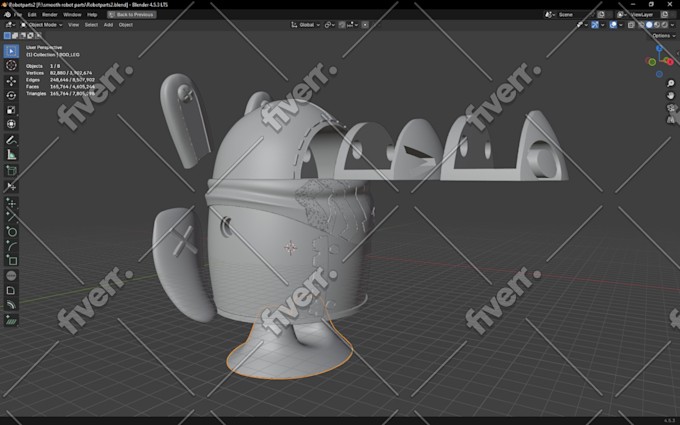This screenshot has width=680, height=425.
Task: Open the Edit menu
Action: 32,14
